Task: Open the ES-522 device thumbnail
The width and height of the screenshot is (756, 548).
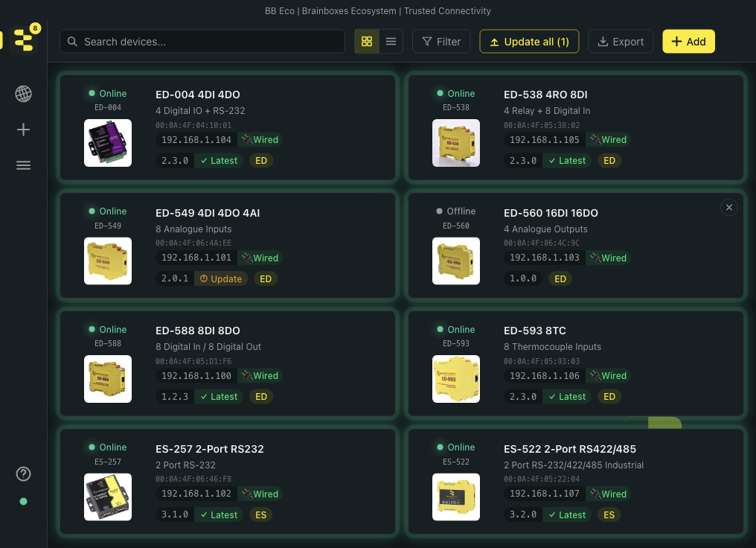Action: [x=455, y=497]
